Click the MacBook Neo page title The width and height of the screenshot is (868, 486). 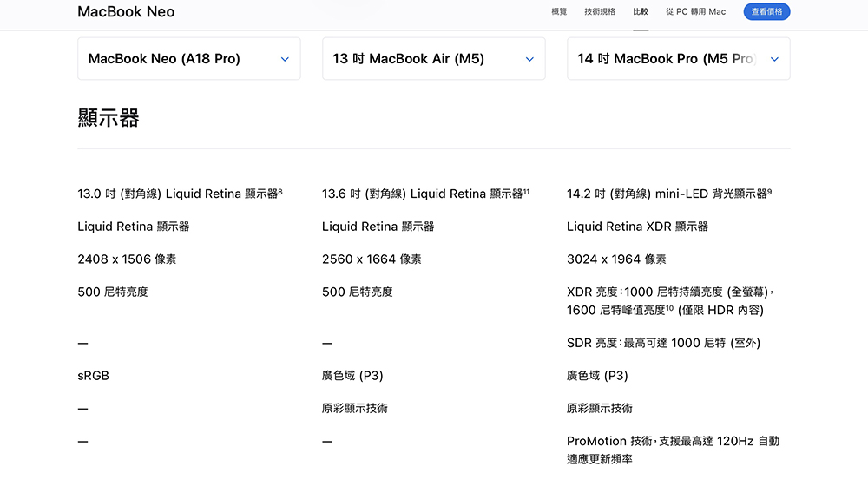(x=126, y=11)
